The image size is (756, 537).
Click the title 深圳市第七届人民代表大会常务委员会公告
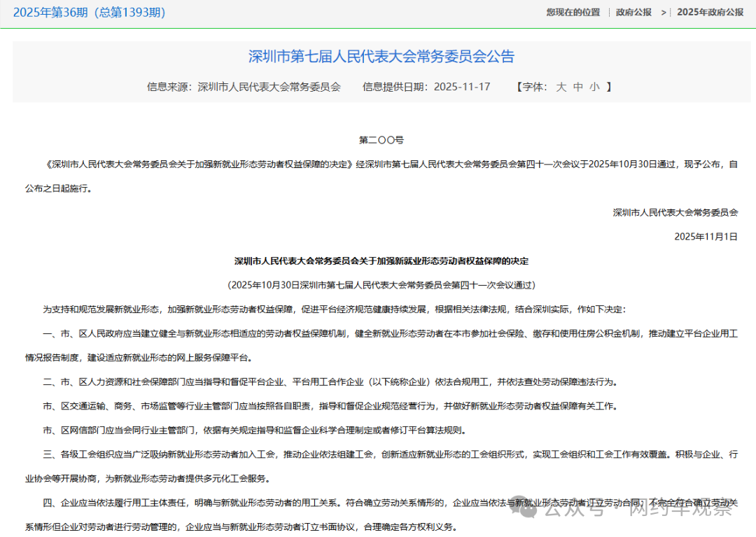381,57
